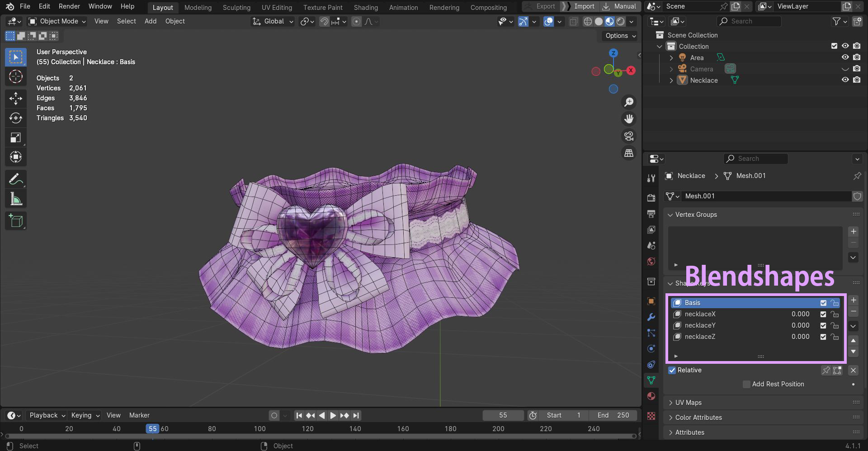The width and height of the screenshot is (868, 451).
Task: Select the Rotate tool
Action: 16,118
